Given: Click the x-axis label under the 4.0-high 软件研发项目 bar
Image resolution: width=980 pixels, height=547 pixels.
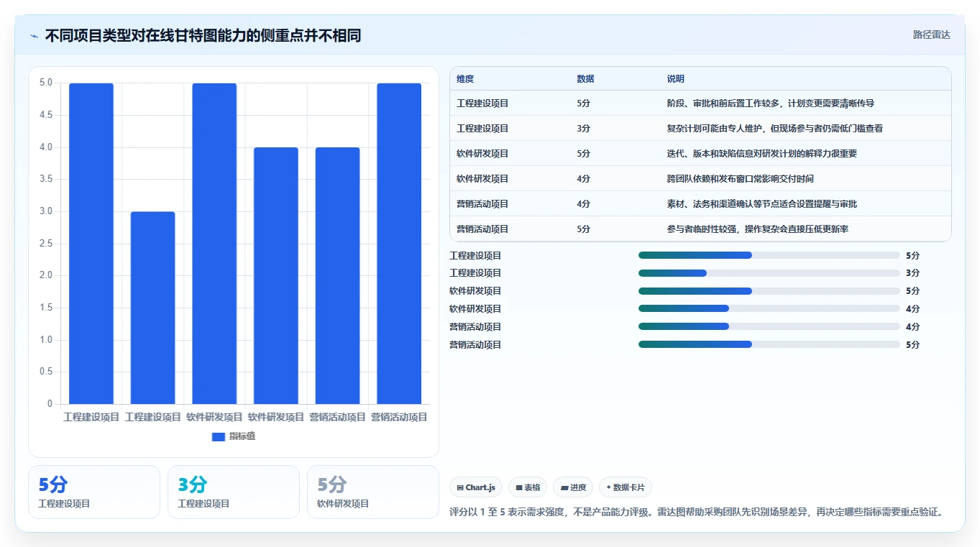Looking at the screenshot, I should click(x=276, y=417).
